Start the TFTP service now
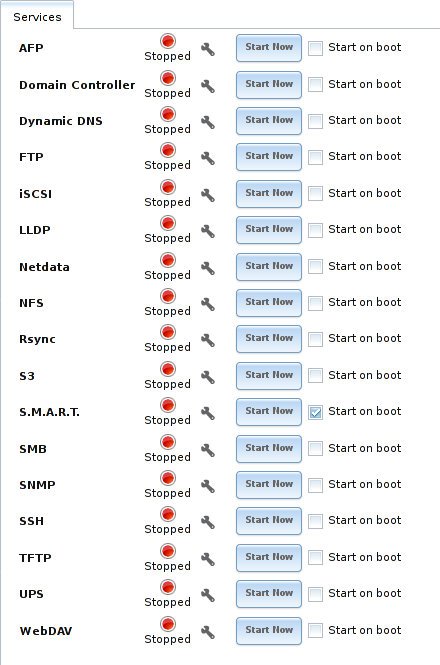Viewport: 440px width, 665px height. pyautogui.click(x=269, y=558)
